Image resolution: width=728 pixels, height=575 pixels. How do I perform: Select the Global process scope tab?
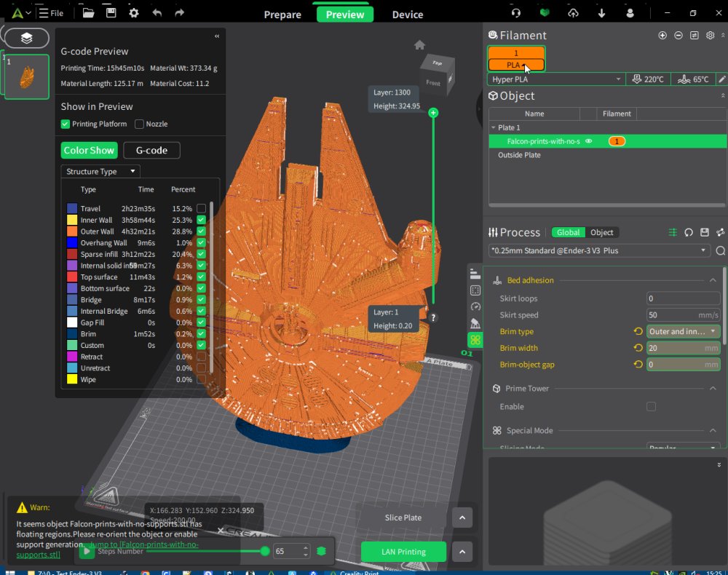tap(568, 232)
